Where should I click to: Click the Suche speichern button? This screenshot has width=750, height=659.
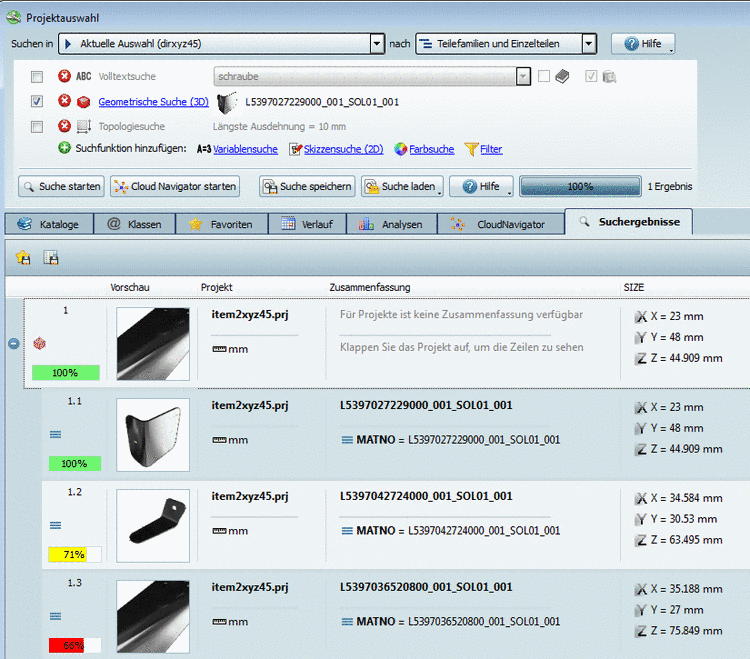coord(307,186)
